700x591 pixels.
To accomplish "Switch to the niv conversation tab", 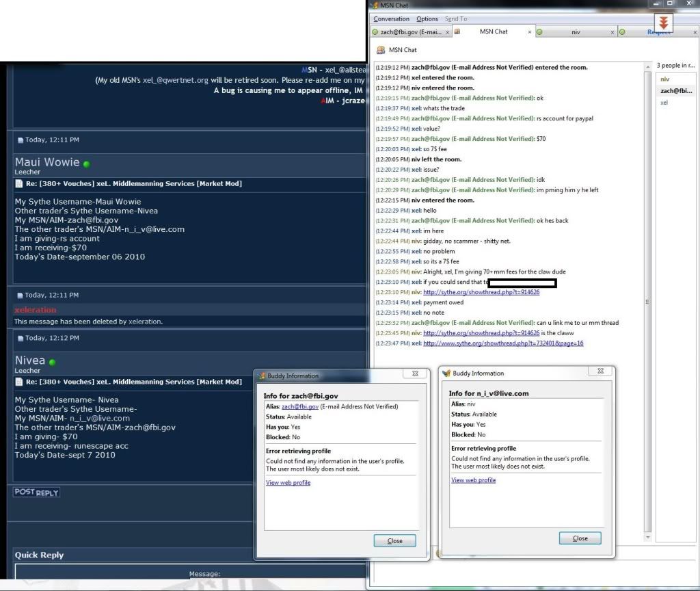I will tap(576, 32).
